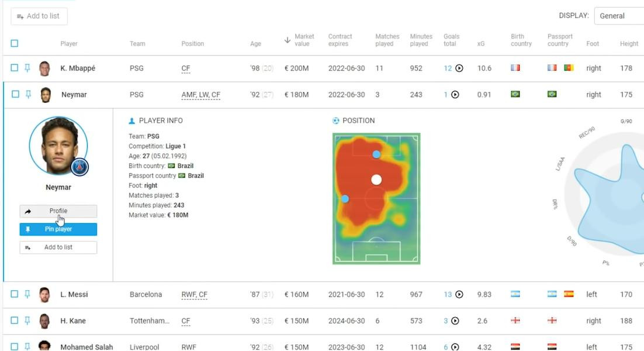Sort table by xG column header
Viewport: 644px width, 351px height.
point(480,43)
